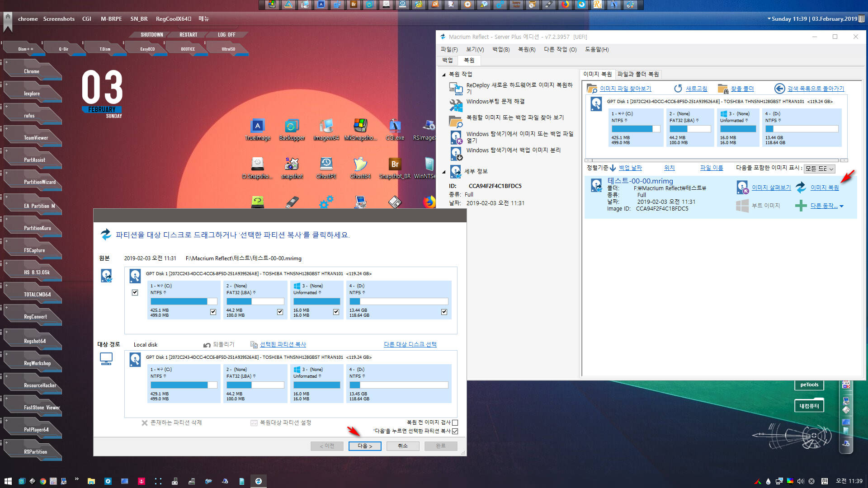Click the Bridge Br icon in top dock

[354, 5]
